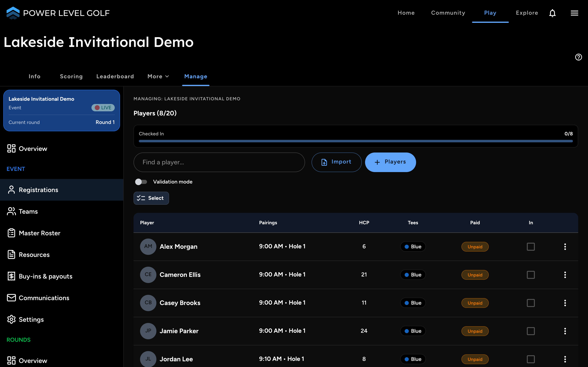Open Jamie Parker row options menu
This screenshot has width=588, height=367.
pos(565,331)
